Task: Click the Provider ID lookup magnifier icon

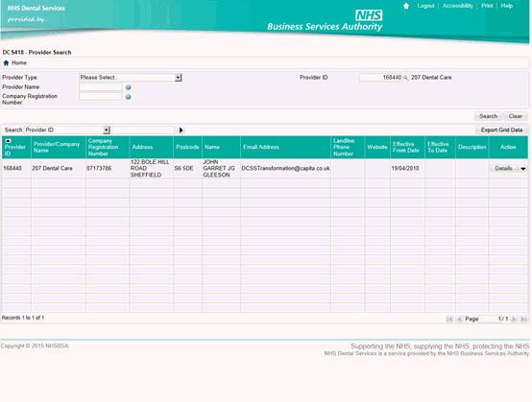Action: [x=405, y=78]
